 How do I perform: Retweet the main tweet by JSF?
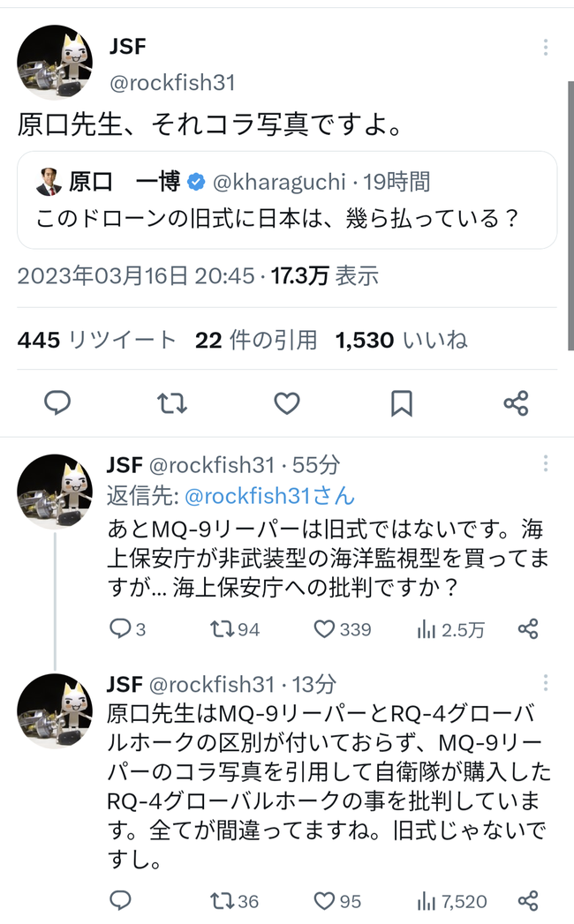172,403
